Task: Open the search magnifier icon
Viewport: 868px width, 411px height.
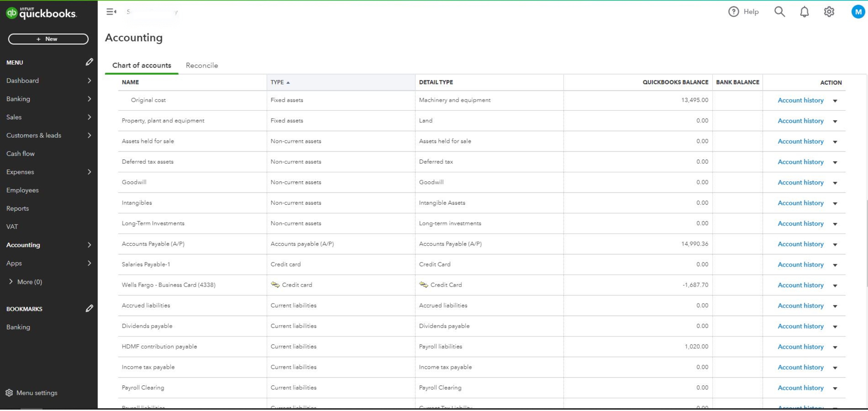Action: pos(779,12)
